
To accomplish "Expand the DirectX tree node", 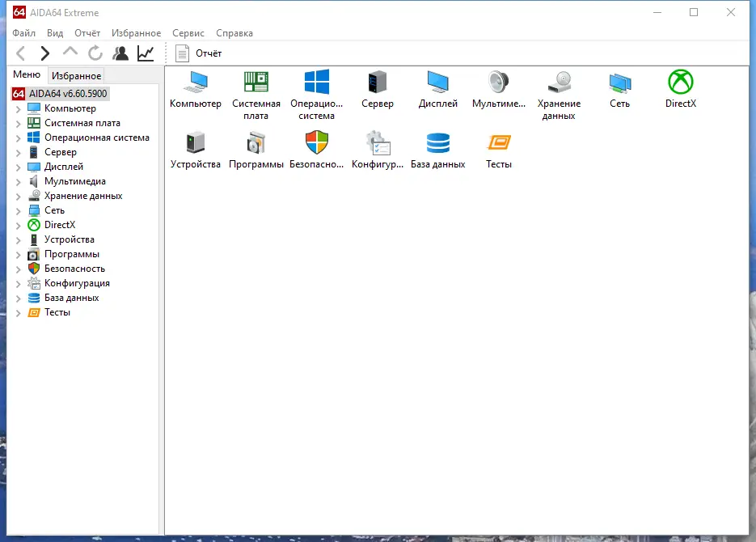I will coord(19,226).
